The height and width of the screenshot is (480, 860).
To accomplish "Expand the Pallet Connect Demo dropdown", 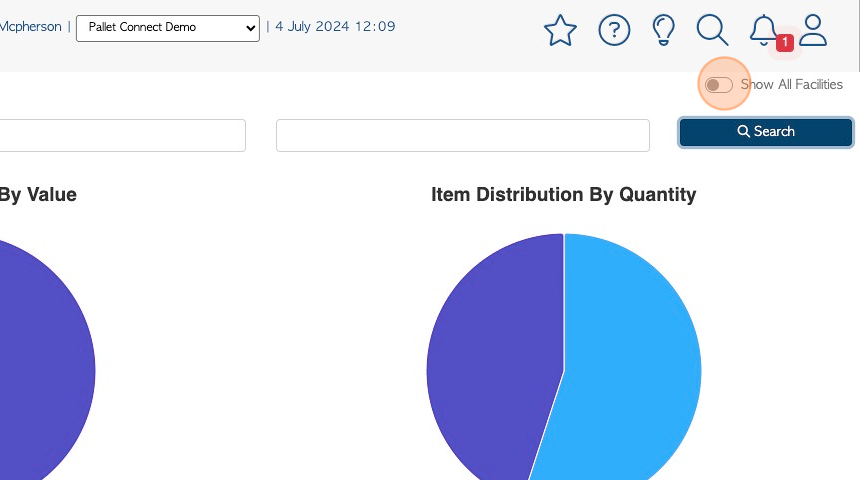I will [x=168, y=28].
